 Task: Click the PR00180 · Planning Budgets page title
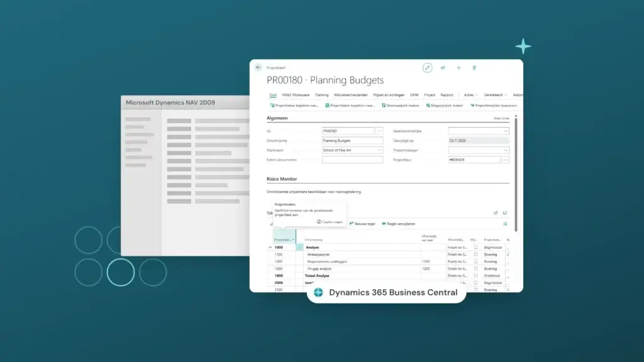pyautogui.click(x=325, y=80)
